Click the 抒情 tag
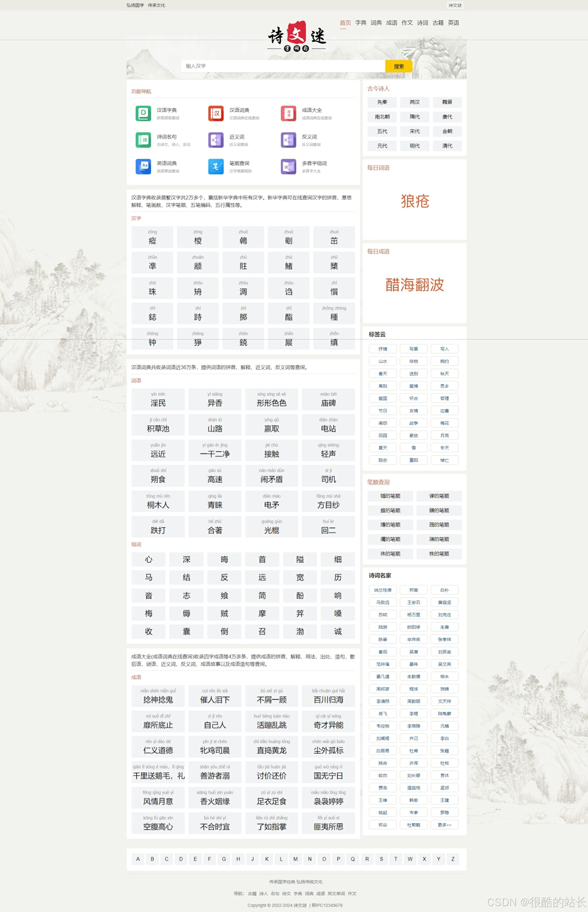 pyautogui.click(x=382, y=349)
